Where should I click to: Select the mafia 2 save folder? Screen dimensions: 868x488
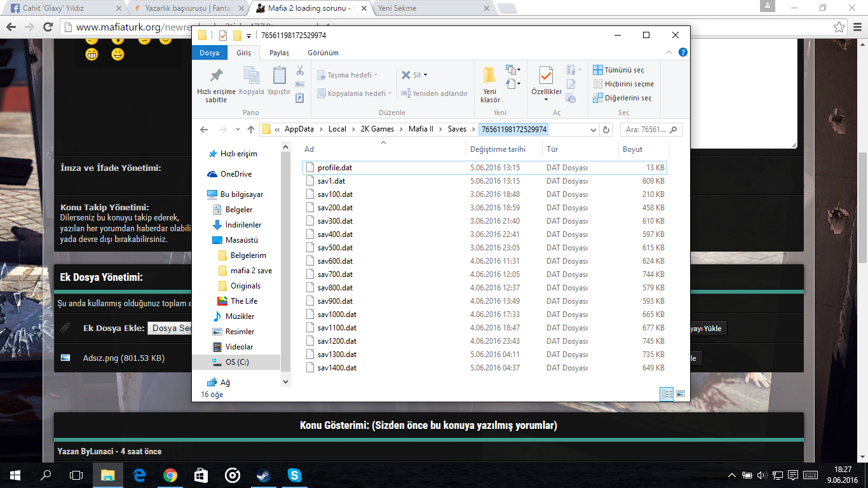coord(251,271)
